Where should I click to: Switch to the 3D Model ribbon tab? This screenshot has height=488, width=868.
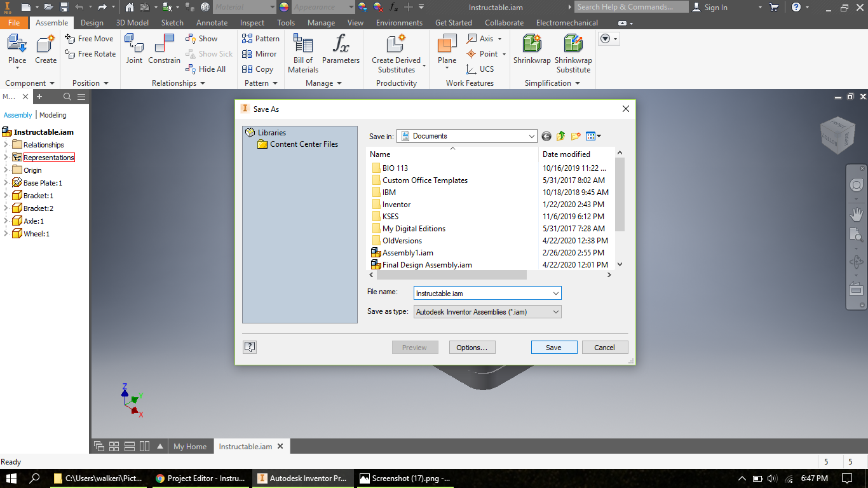coord(131,22)
